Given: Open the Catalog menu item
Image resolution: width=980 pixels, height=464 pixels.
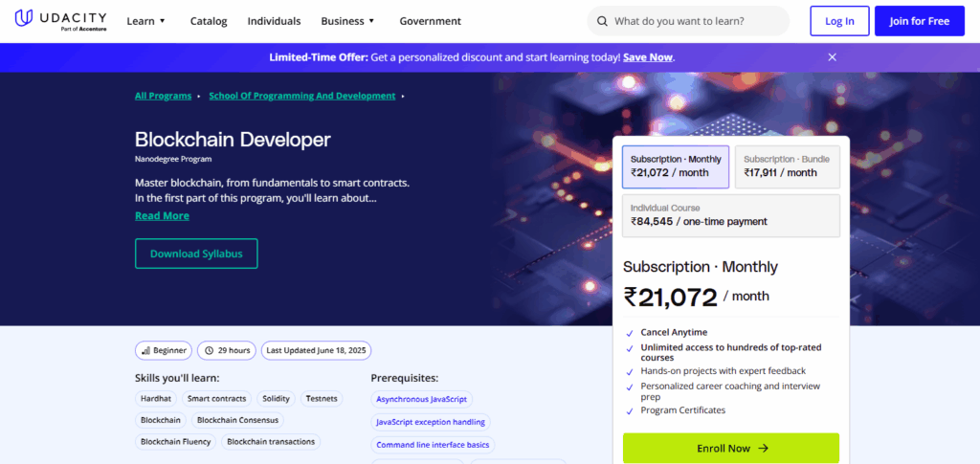Looking at the screenshot, I should coord(209,21).
